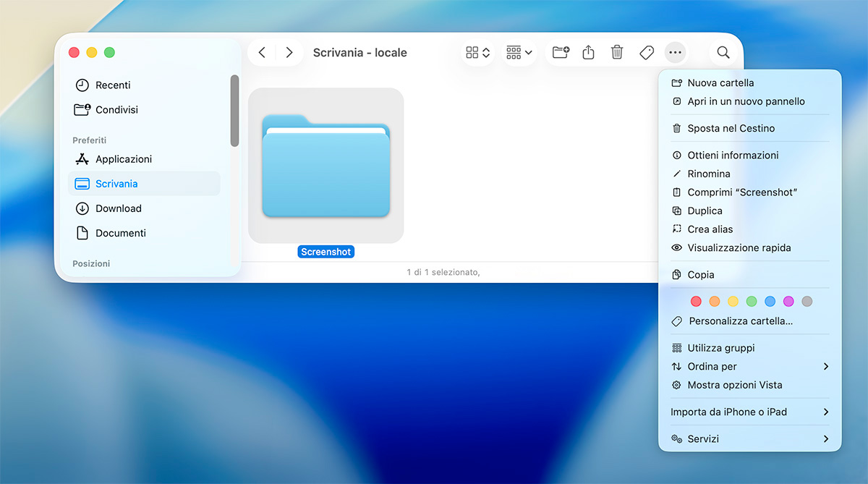The height and width of the screenshot is (484, 868).
Task: Open the grouping options dropdown
Action: pyautogui.click(x=519, y=52)
